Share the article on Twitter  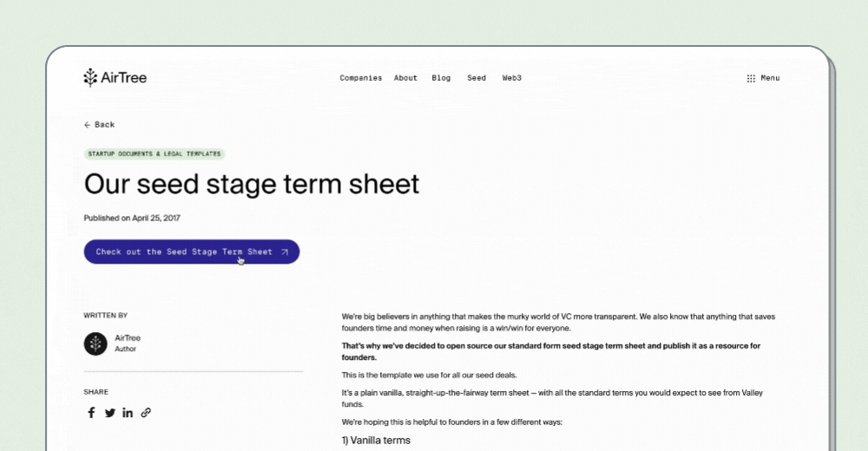[x=109, y=413]
